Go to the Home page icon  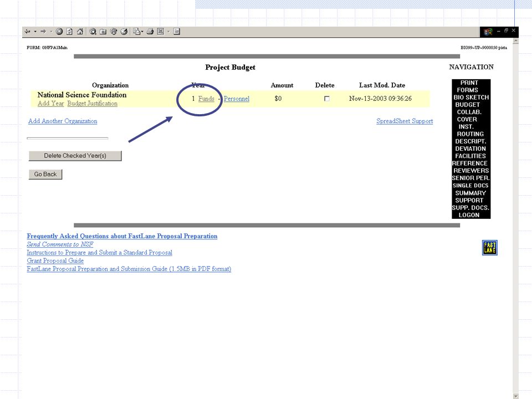(x=80, y=32)
